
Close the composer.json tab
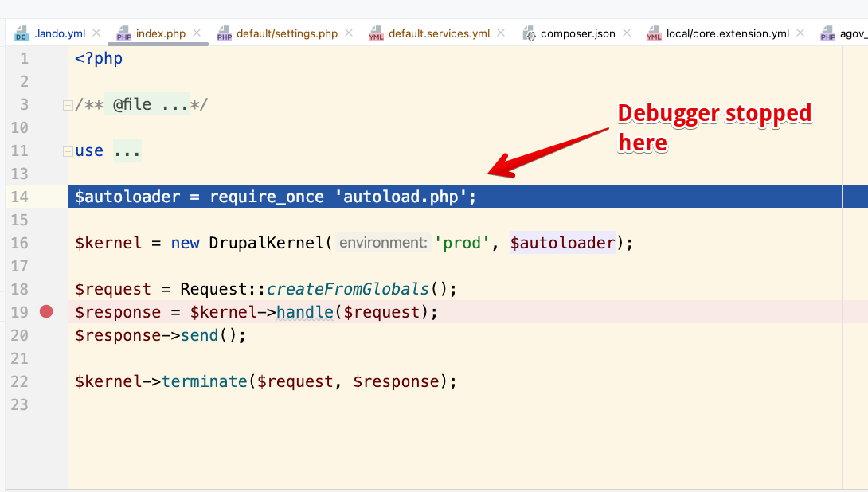coord(627,33)
